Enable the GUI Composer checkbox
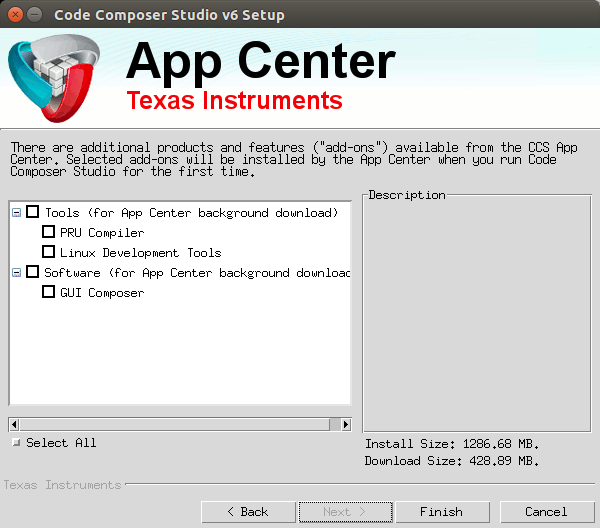Image resolution: width=600 pixels, height=528 pixels. [48, 292]
